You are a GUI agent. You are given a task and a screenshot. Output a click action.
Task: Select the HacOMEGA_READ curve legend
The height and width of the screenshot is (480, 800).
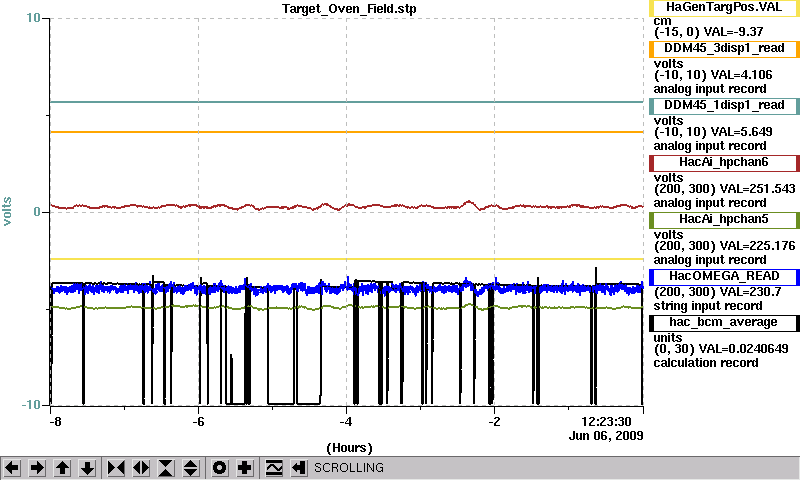point(724,277)
